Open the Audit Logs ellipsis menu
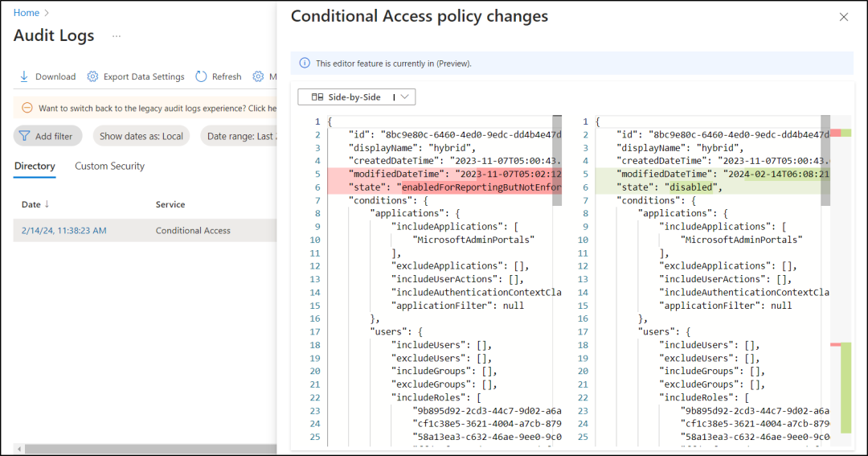Image resolution: width=868 pixels, height=456 pixels. pyautogui.click(x=117, y=36)
